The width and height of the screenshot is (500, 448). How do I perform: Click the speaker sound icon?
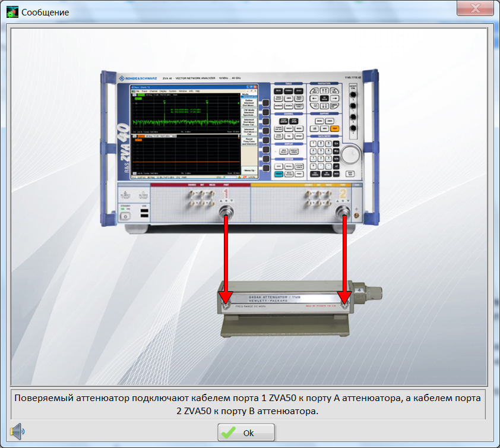click(x=17, y=432)
